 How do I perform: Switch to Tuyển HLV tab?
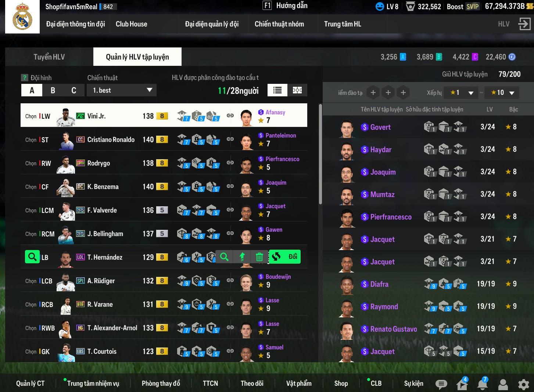coord(49,57)
